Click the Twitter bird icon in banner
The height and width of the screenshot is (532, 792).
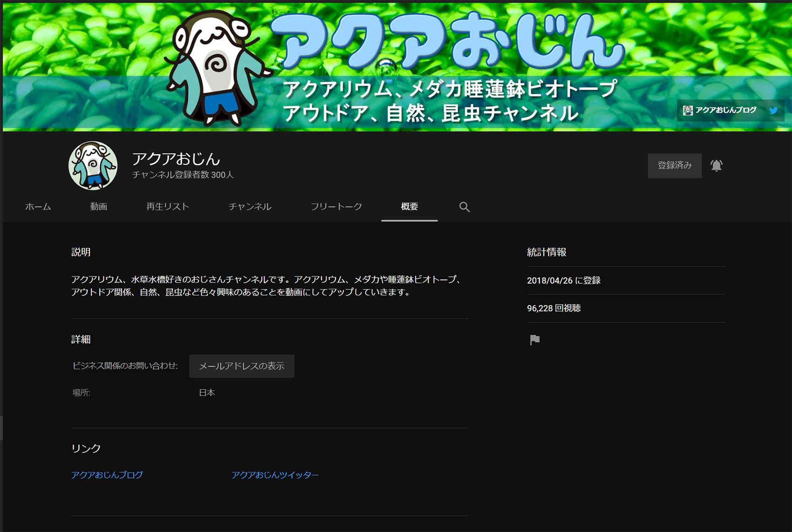coord(773,110)
